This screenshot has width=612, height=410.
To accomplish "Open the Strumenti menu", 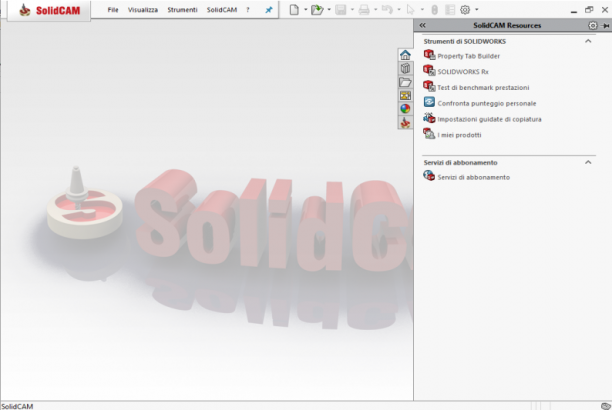I will [x=182, y=10].
